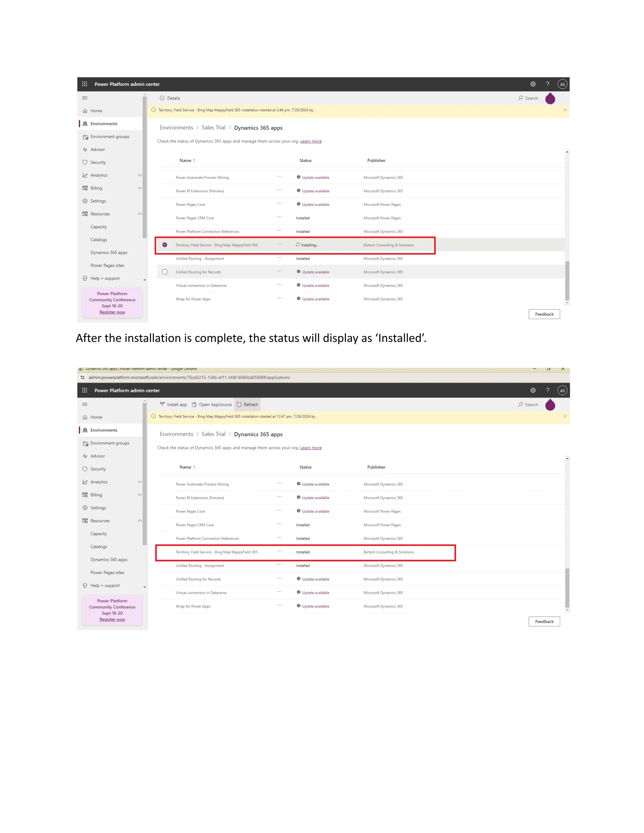
Task: Collapse the Resources section in the top sidebar
Action: point(140,214)
